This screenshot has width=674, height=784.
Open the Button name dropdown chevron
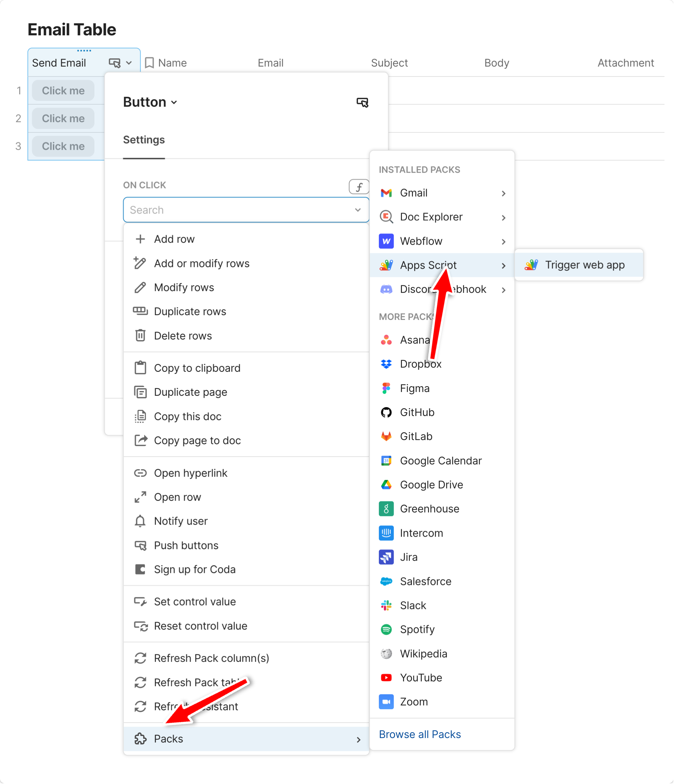click(175, 102)
